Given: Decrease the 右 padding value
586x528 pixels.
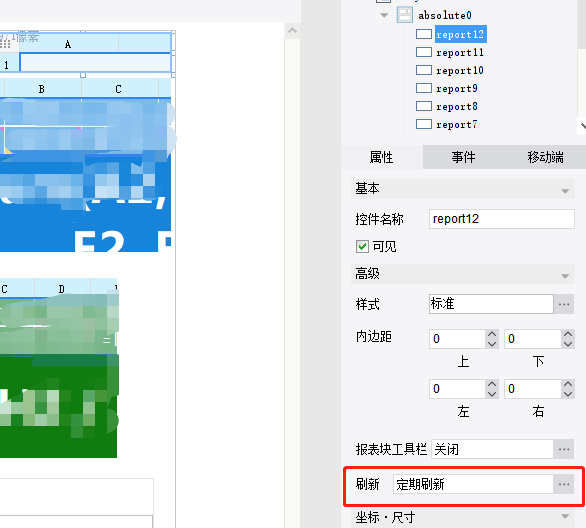Looking at the screenshot, I should coord(568,394).
